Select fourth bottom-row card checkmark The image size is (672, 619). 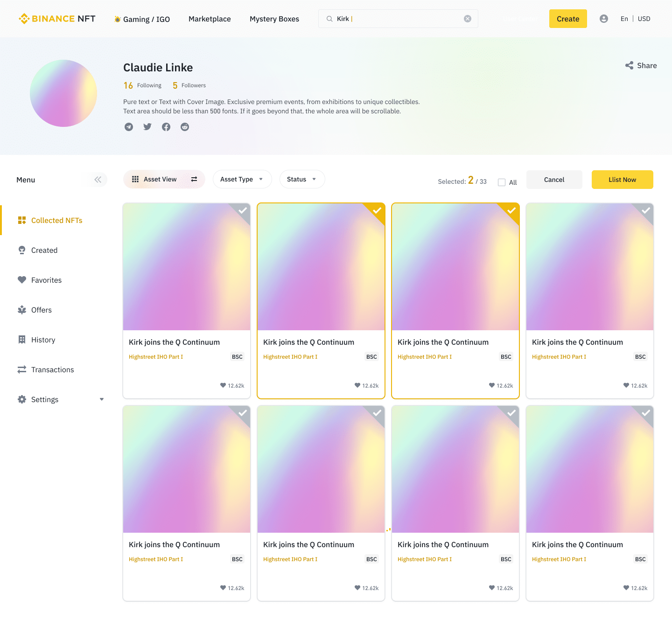tap(646, 413)
